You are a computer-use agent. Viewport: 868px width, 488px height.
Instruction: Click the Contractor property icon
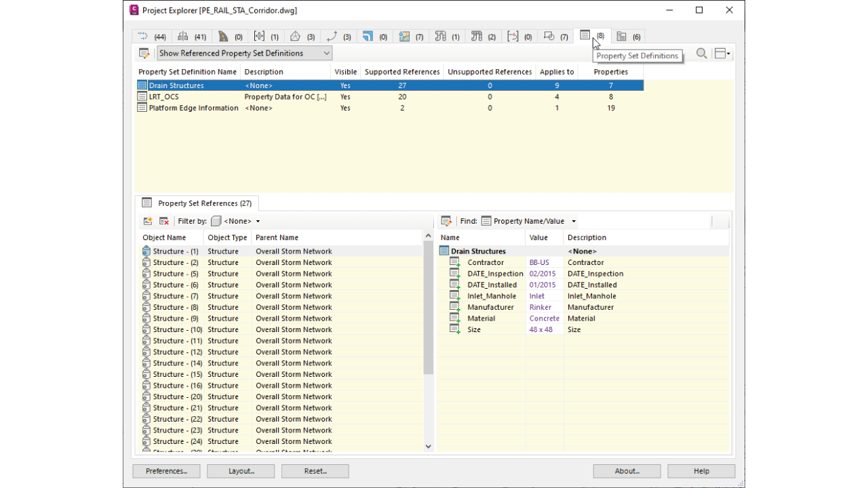point(455,262)
